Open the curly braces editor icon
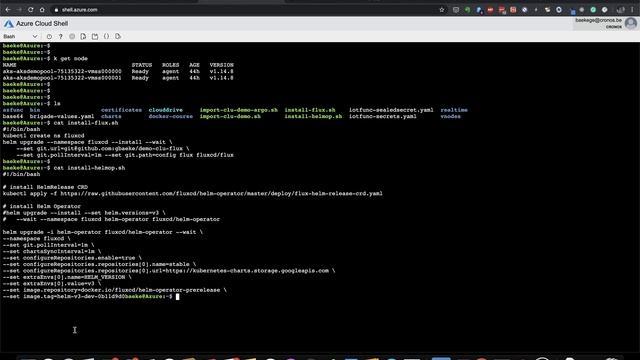640x360 pixels. [x=106, y=36]
